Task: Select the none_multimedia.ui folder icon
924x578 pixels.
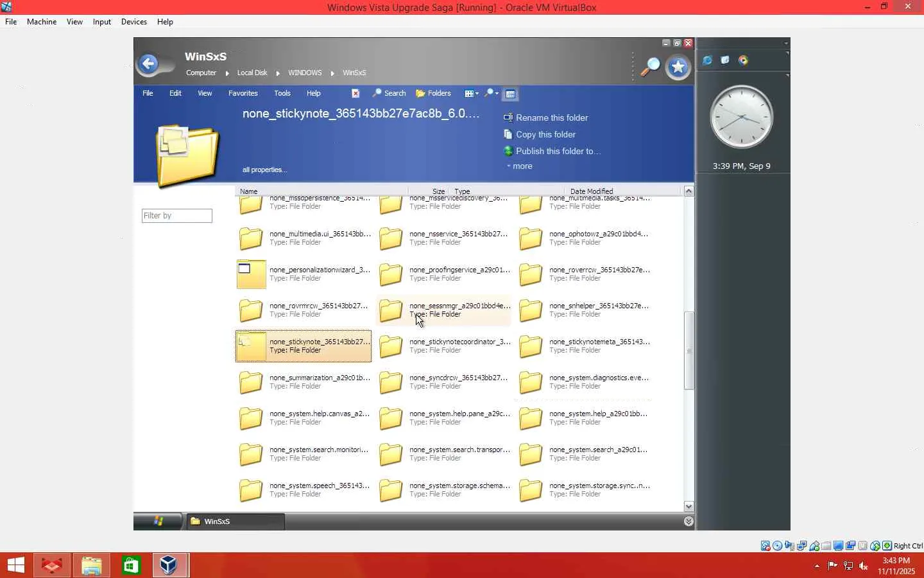Action: pyautogui.click(x=251, y=238)
